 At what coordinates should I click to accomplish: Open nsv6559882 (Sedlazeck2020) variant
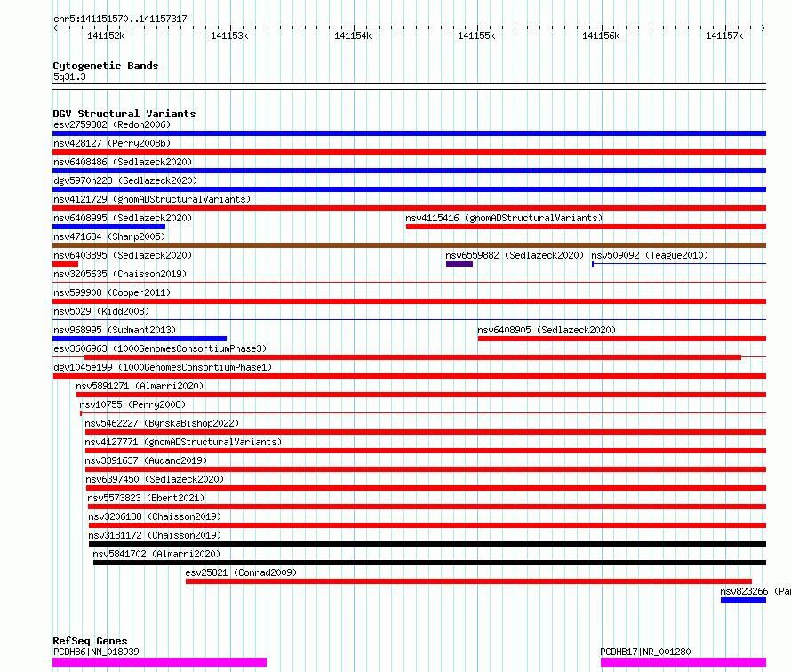point(515,255)
